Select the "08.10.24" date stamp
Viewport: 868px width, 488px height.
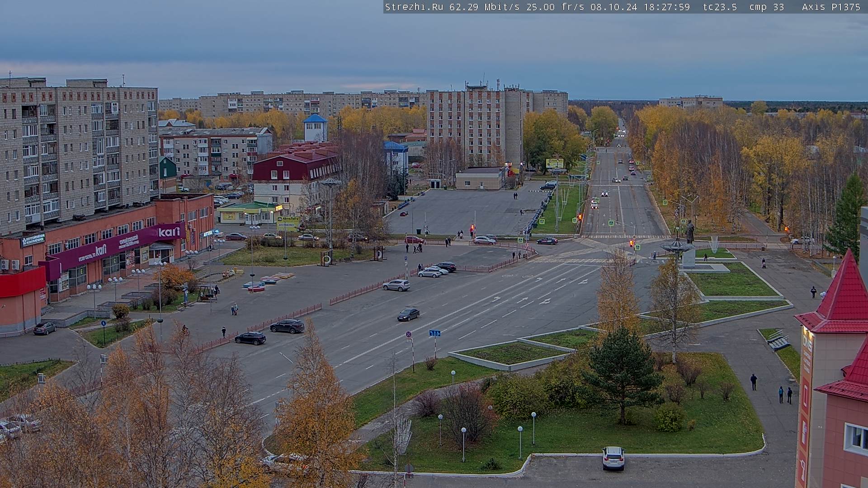613,7
